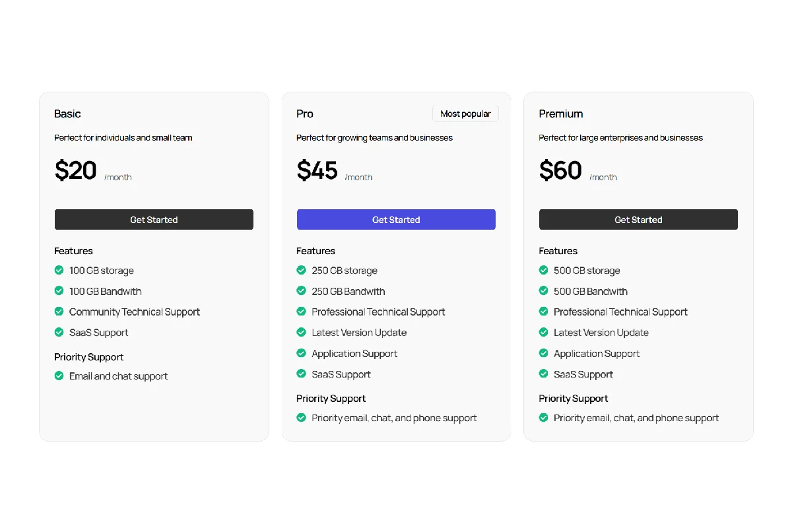Viewport: 792px width, 532px height.
Task: Click the Premium plan heading
Action: coord(560,114)
